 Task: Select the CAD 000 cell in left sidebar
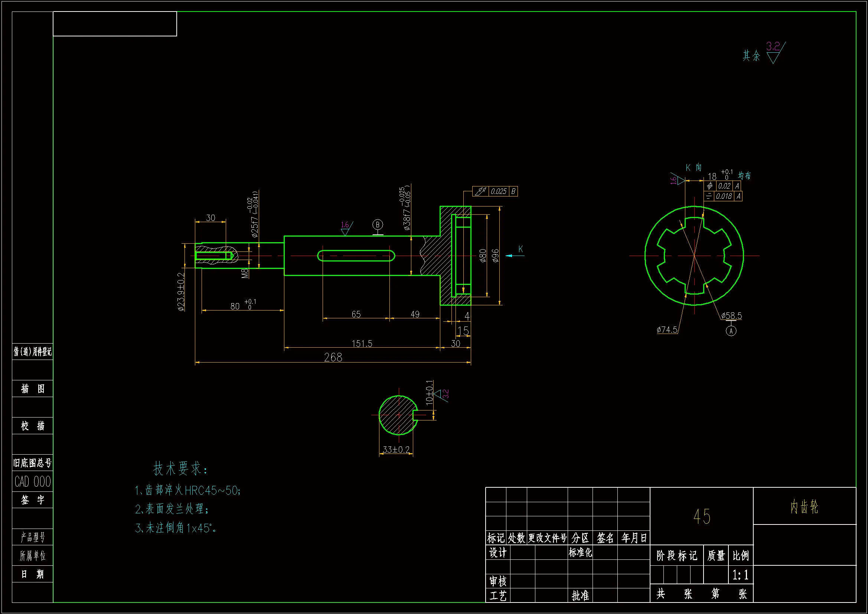tap(33, 482)
